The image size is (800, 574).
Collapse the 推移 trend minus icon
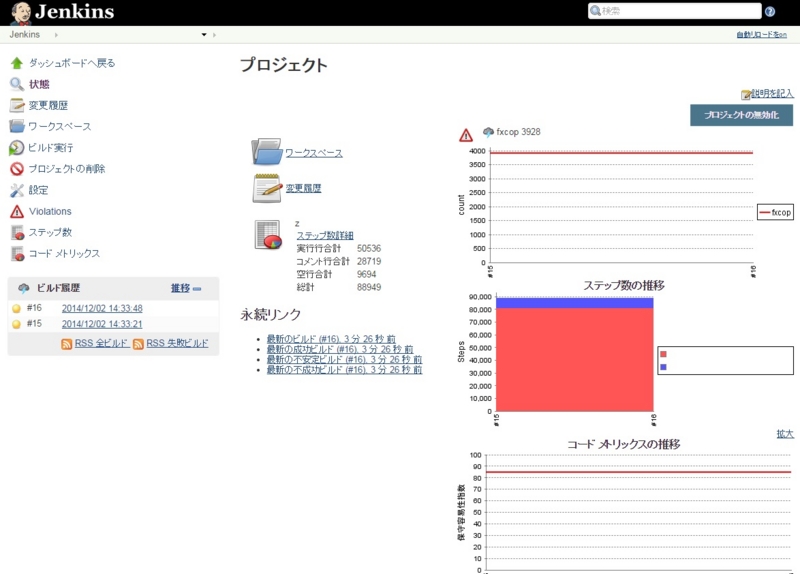click(x=197, y=289)
